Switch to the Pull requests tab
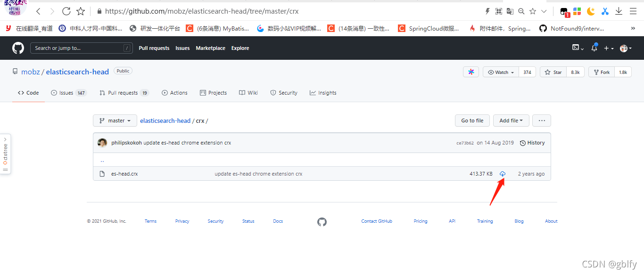Screen dimensions: 644x274 point(124,93)
